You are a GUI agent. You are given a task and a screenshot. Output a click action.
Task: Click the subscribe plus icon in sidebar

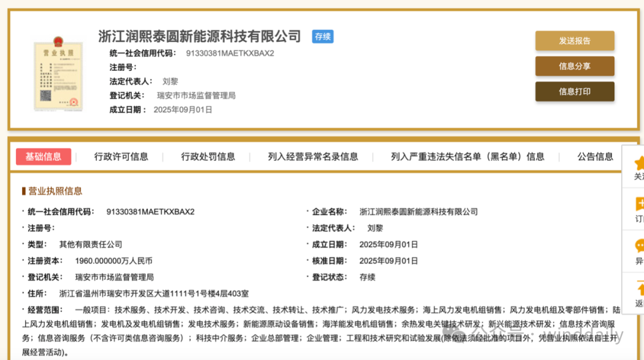pyautogui.click(x=639, y=204)
